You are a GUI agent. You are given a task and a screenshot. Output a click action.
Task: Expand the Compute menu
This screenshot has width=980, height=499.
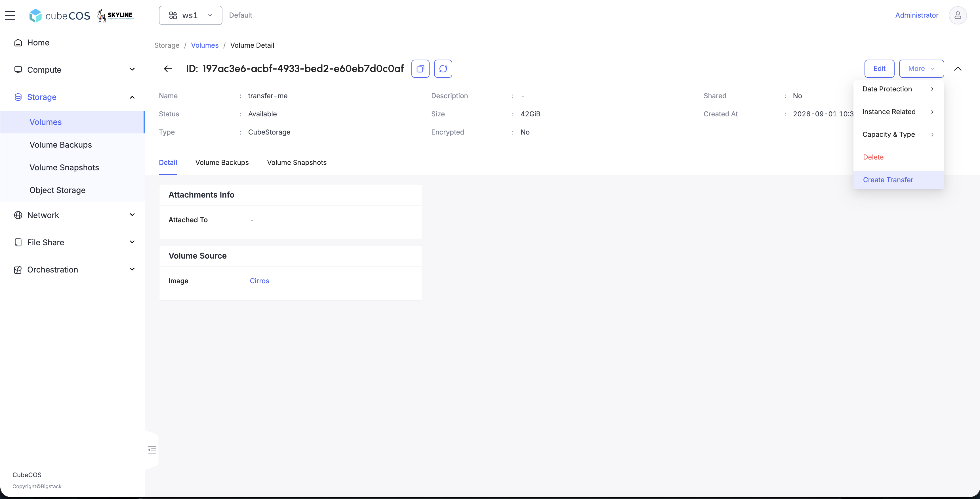point(72,70)
